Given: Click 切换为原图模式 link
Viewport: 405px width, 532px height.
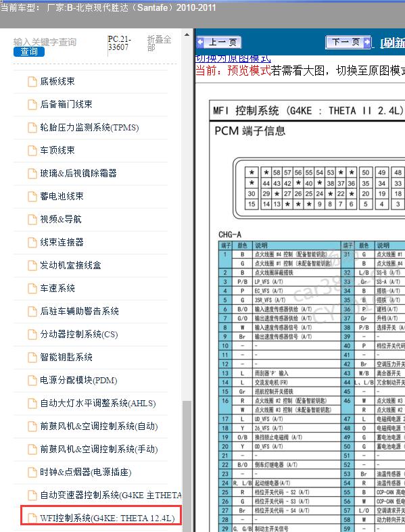Looking at the screenshot, I should (x=233, y=59).
